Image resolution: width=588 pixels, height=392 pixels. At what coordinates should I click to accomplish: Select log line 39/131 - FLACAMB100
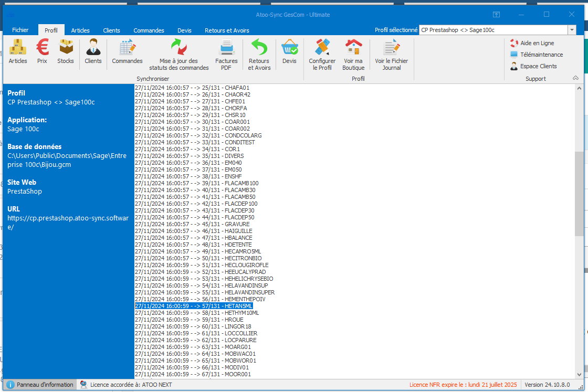[196, 183]
